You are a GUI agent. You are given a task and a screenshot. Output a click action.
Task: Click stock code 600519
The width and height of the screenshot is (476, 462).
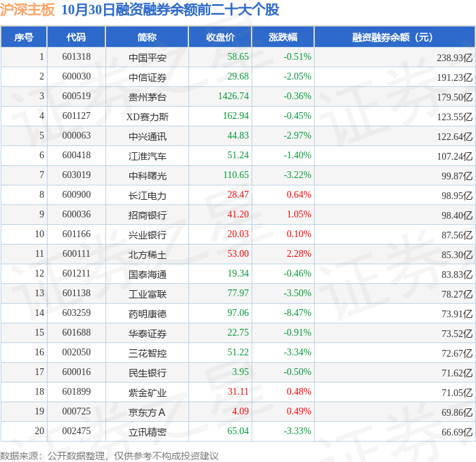click(76, 96)
